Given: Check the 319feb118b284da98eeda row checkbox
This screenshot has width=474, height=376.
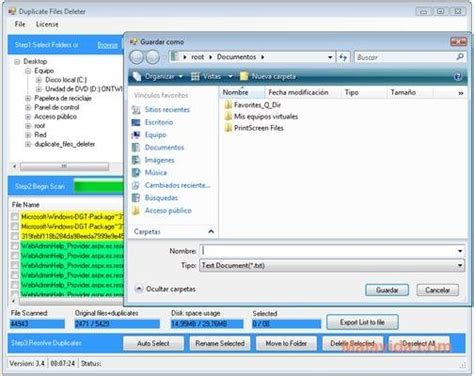Looking at the screenshot, I should click(x=15, y=236).
